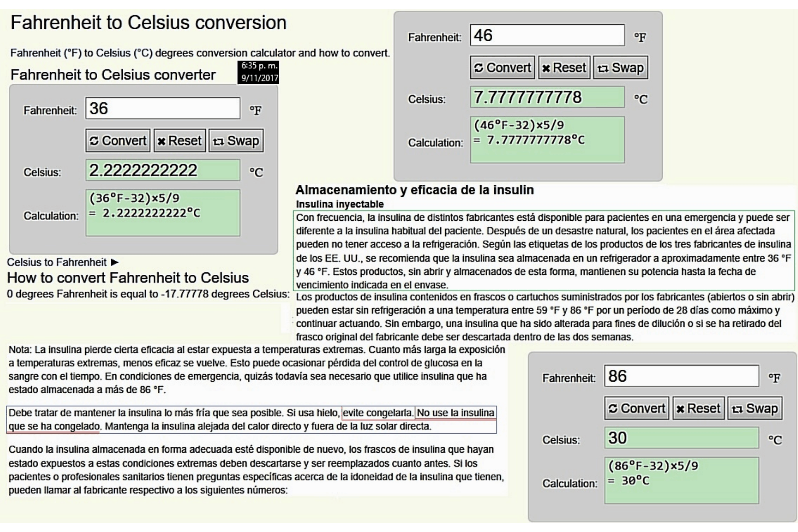Select the Celsius result 2.2222222222
This screenshot has height=532, width=798.
point(163,170)
